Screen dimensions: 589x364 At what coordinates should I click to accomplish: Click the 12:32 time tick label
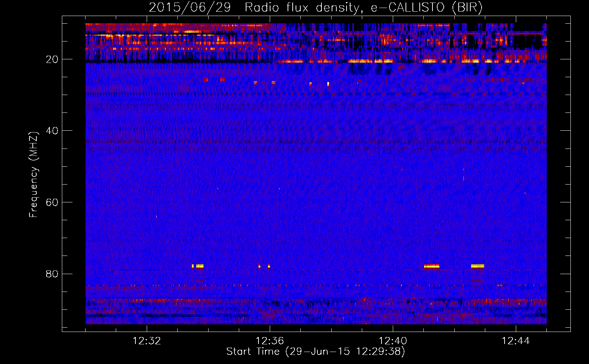(x=147, y=341)
